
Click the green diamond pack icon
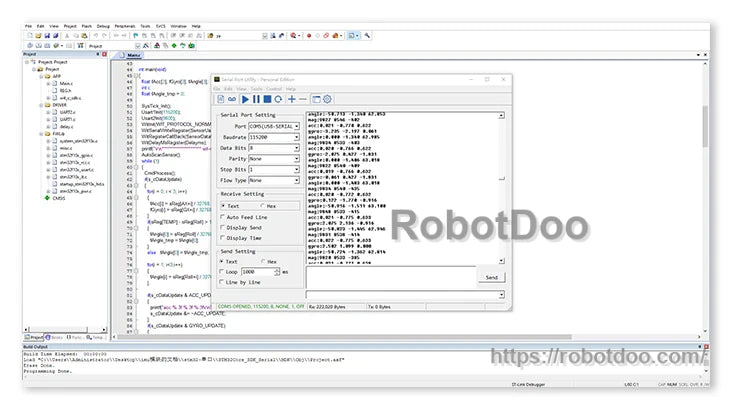(x=174, y=46)
